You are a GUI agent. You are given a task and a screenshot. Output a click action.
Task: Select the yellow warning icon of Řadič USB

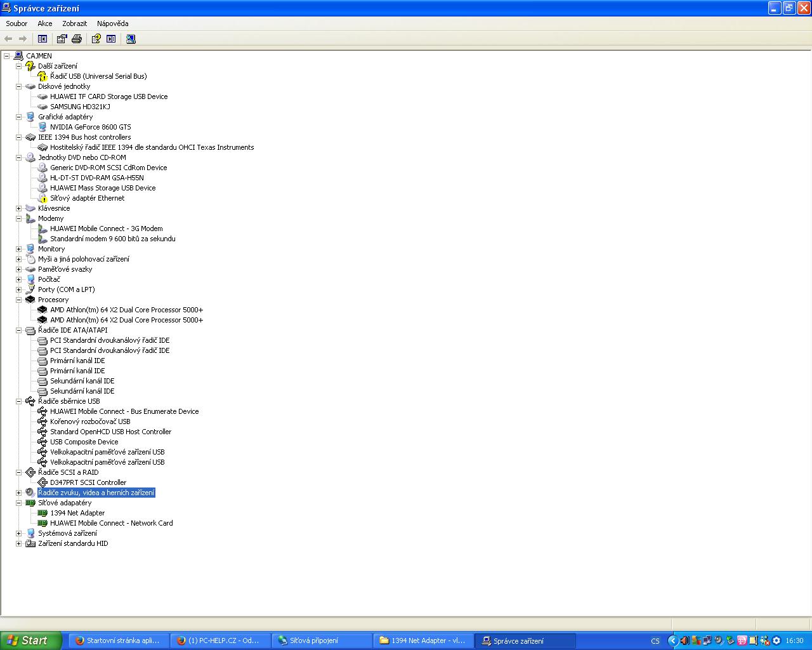click(x=43, y=76)
